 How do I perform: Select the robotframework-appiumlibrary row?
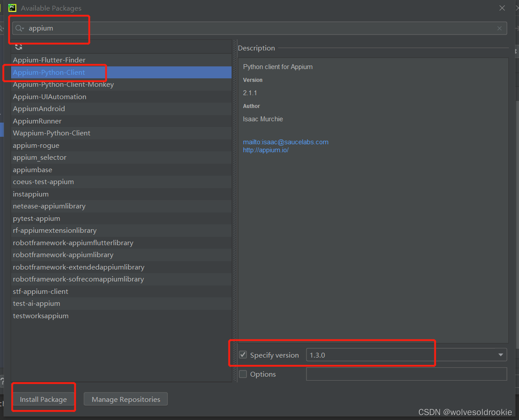121,255
